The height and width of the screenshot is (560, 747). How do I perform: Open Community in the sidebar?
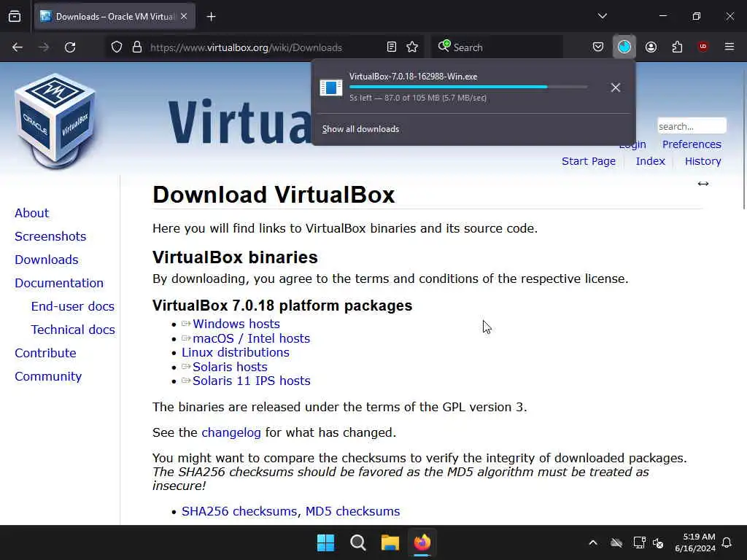coord(48,376)
